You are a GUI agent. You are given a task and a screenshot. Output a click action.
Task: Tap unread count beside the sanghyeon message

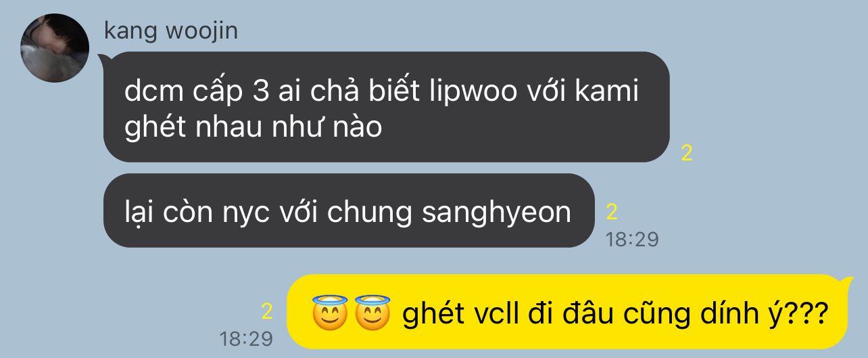[x=612, y=212]
